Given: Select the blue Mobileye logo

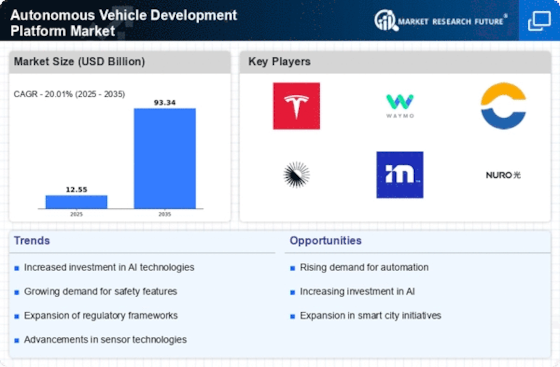Looking at the screenshot, I should (x=400, y=175).
